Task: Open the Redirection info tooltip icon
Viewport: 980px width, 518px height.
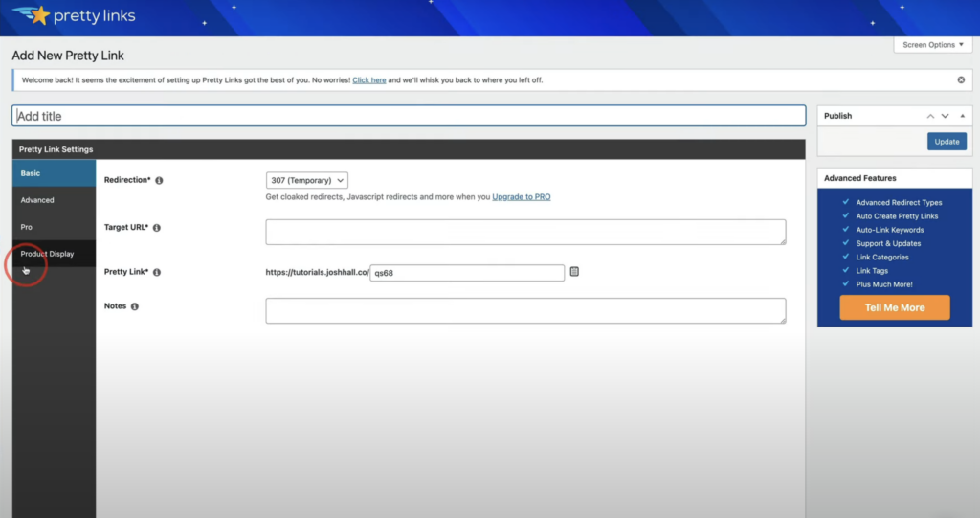Action: point(159,180)
